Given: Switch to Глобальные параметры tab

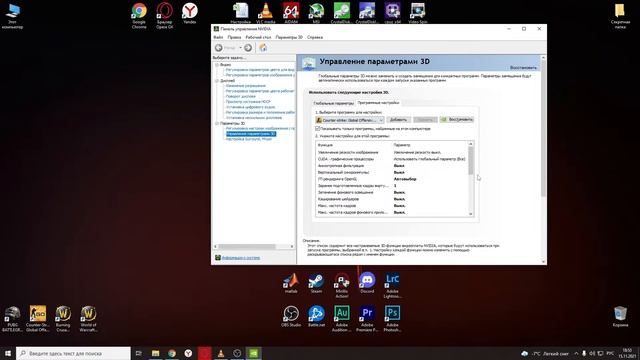Looking at the screenshot, I should click(x=333, y=103).
